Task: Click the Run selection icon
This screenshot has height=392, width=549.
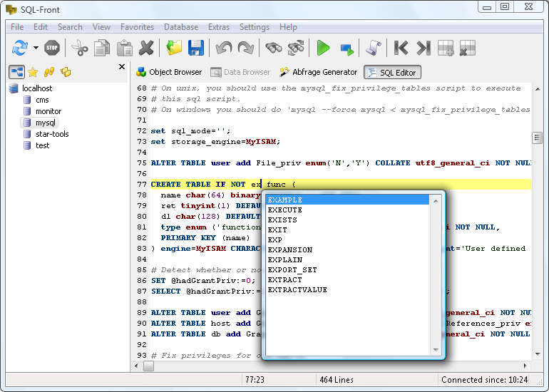Action: 347,49
